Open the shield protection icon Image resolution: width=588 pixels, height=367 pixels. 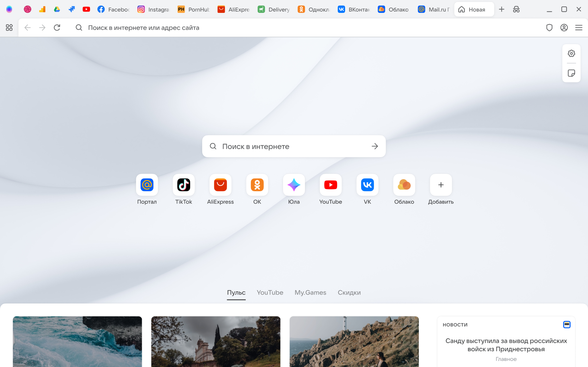(x=549, y=28)
